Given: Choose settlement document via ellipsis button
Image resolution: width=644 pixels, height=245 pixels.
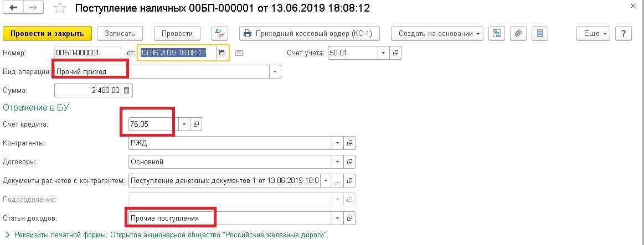Looking at the screenshot, I should 338,180.
